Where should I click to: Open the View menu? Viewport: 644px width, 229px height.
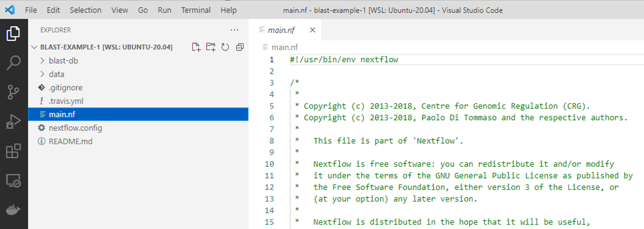[x=120, y=11]
